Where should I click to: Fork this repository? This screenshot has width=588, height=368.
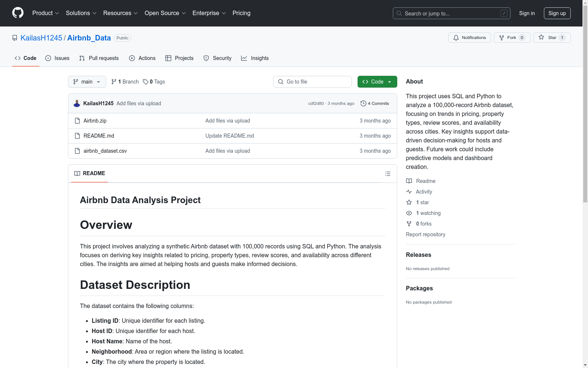[512, 38]
